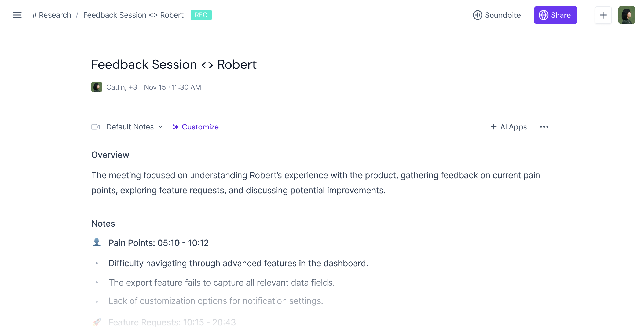644x335 pixels.
Task: Select the Feedback Session <> Robert breadcrumb
Action: tap(133, 15)
